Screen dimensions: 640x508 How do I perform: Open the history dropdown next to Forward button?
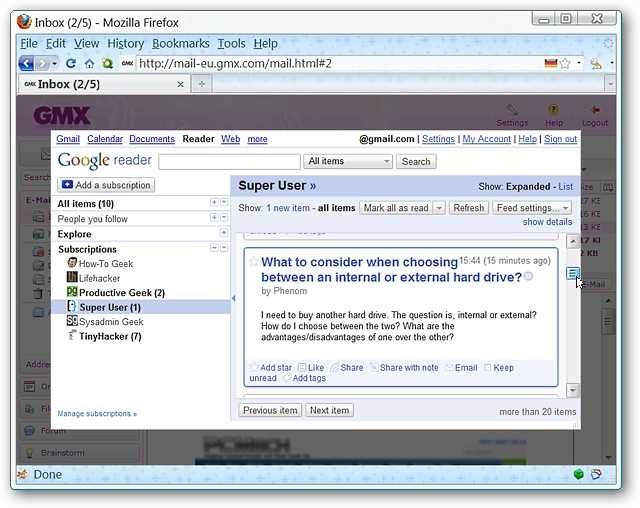coord(54,63)
